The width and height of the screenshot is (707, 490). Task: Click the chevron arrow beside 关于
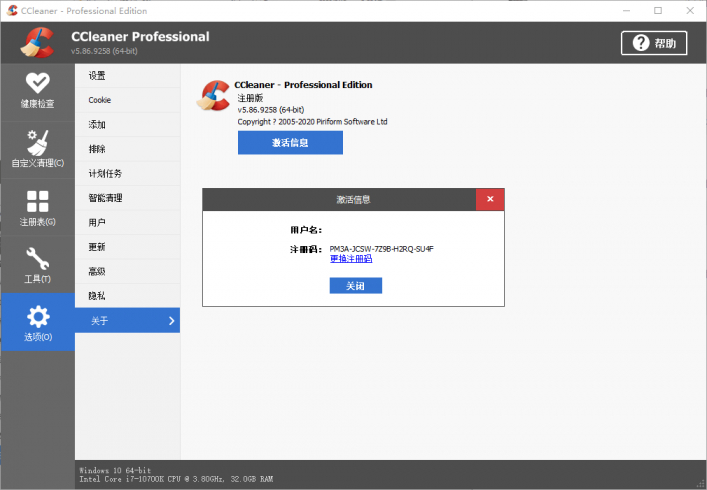[x=171, y=321]
